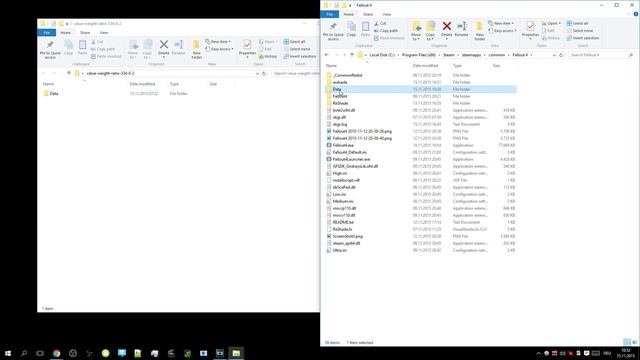This screenshot has width=640, height=360.
Task: Expand address bar history in Fallout 4 window
Action: [553, 55]
